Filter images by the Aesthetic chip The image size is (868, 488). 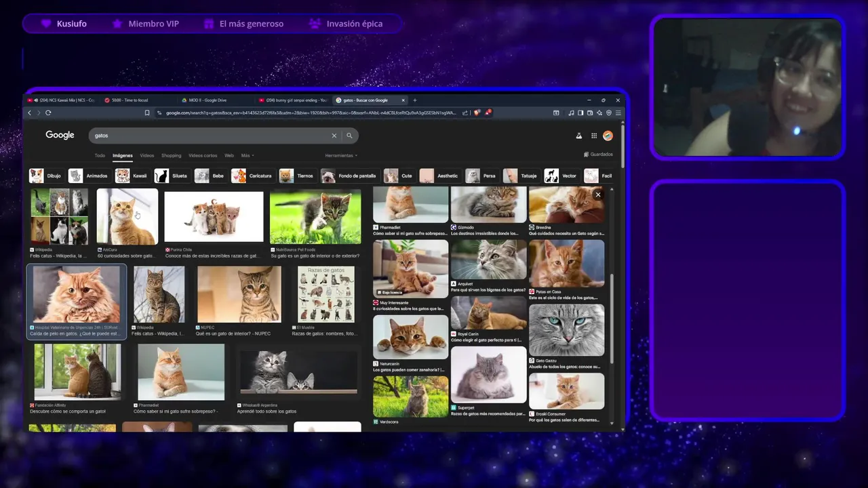pyautogui.click(x=440, y=176)
